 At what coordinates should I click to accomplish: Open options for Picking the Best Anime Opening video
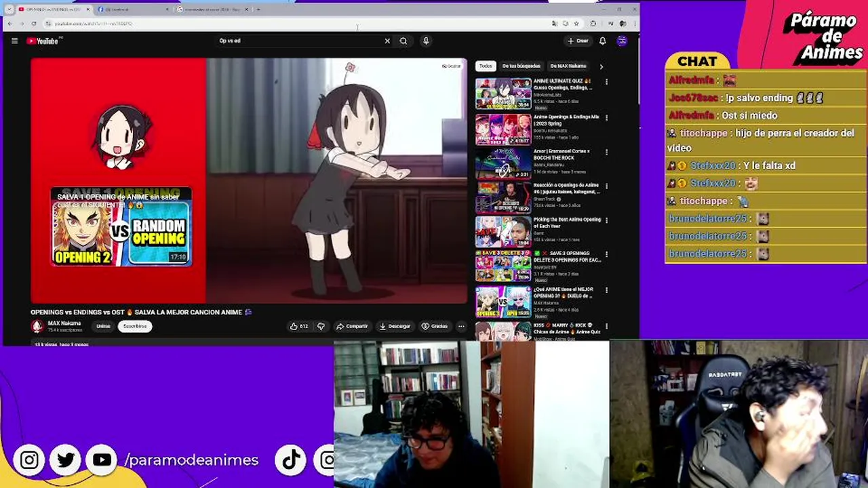coord(606,220)
